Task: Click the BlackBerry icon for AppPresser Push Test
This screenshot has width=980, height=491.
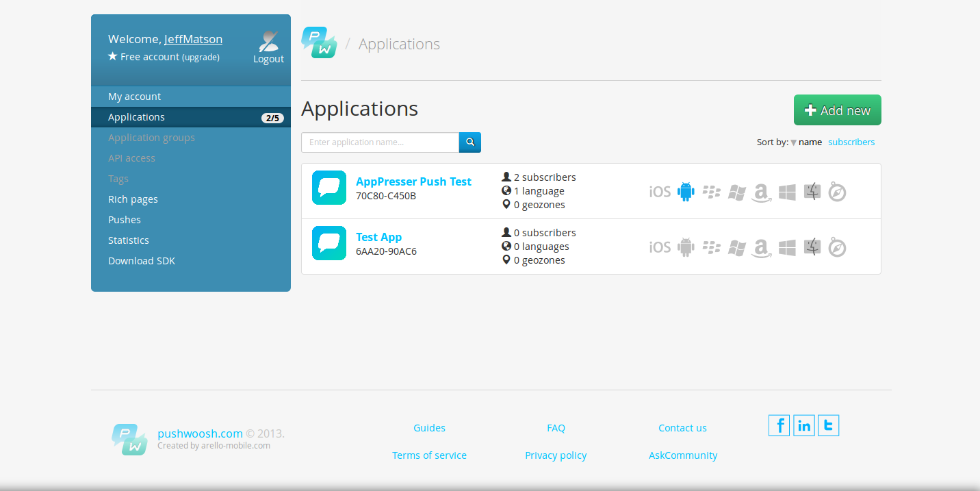Action: click(x=712, y=192)
